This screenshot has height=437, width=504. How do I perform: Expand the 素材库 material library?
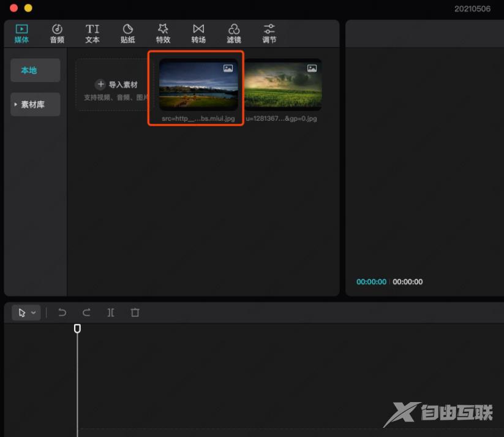[36, 104]
